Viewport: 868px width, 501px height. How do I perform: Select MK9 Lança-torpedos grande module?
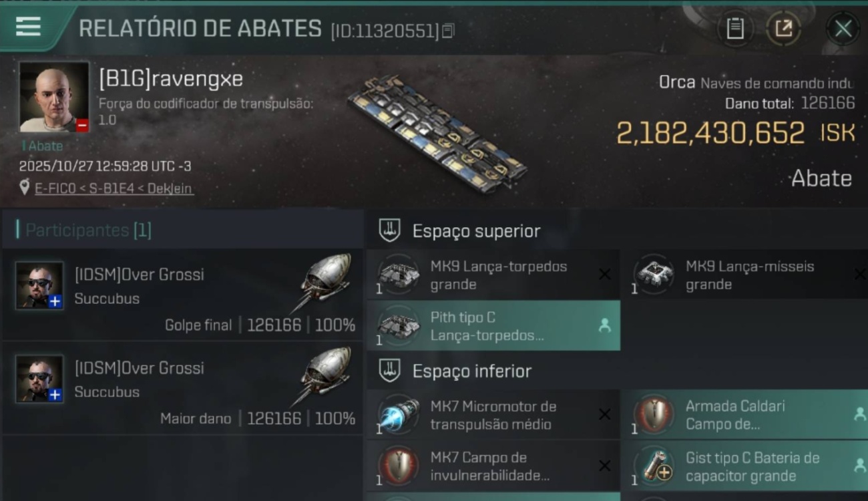493,275
